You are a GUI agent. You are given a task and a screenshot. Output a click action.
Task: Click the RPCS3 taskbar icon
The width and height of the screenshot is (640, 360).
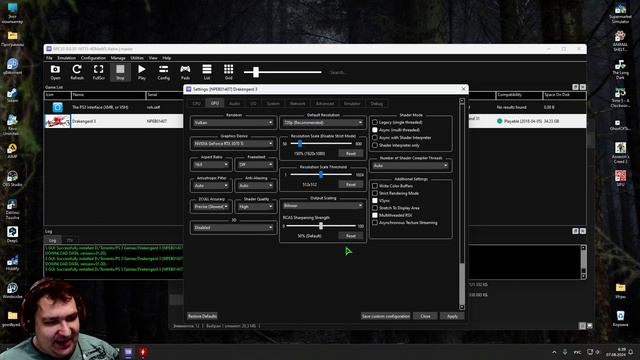click(128, 352)
